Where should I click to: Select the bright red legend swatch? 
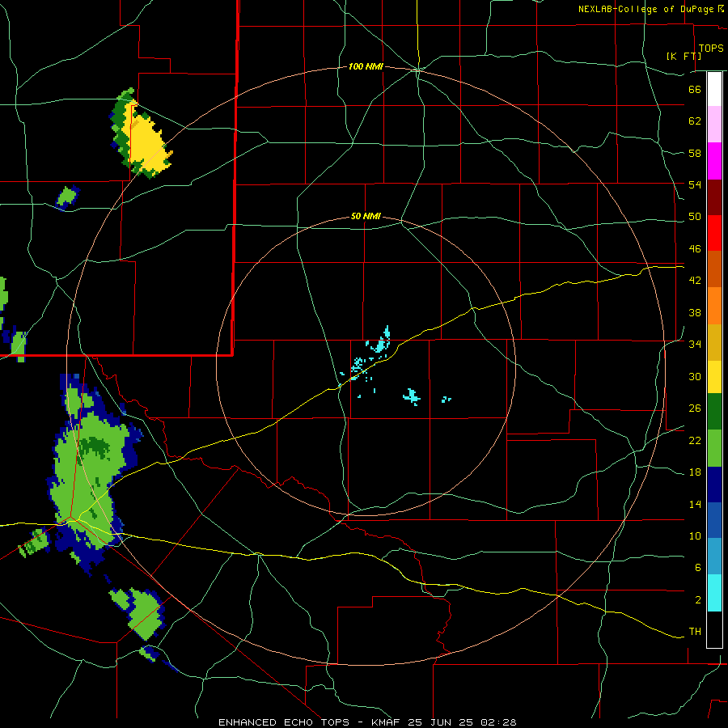(714, 233)
